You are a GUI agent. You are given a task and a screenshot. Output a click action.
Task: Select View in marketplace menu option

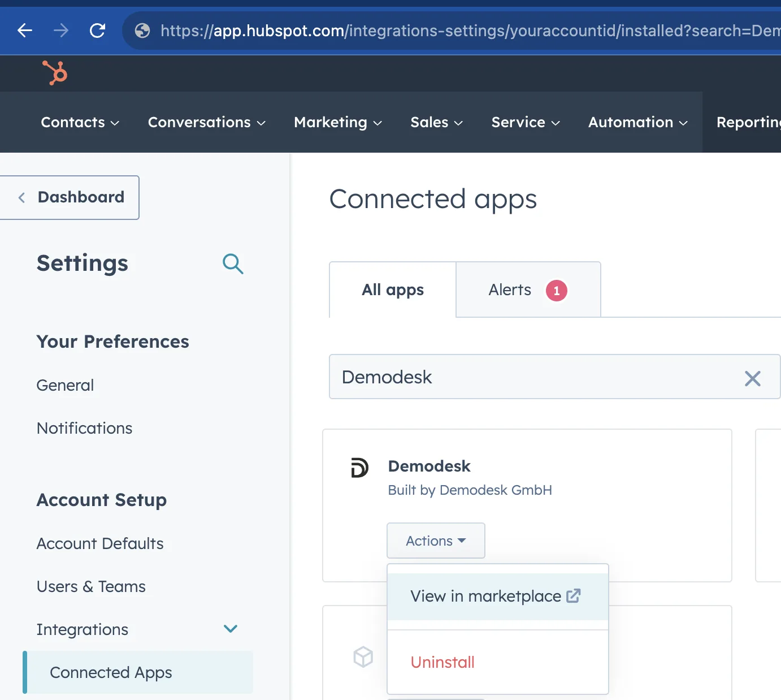pos(498,597)
